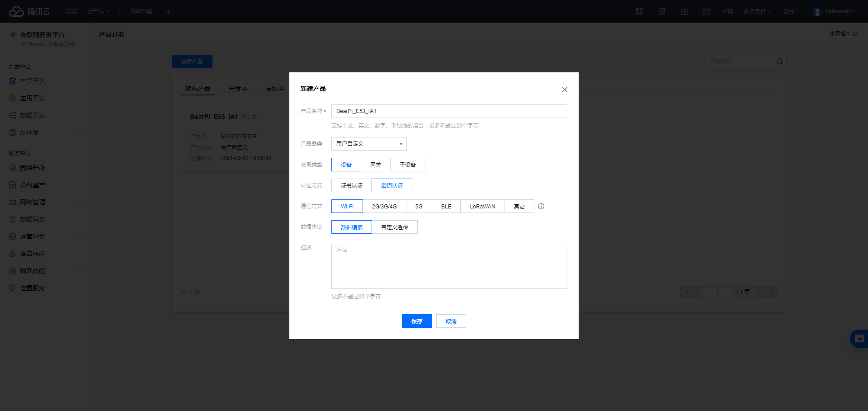Viewport: 868px width, 411px height.
Task: Select LoRaWAN communication method
Action: (482, 206)
